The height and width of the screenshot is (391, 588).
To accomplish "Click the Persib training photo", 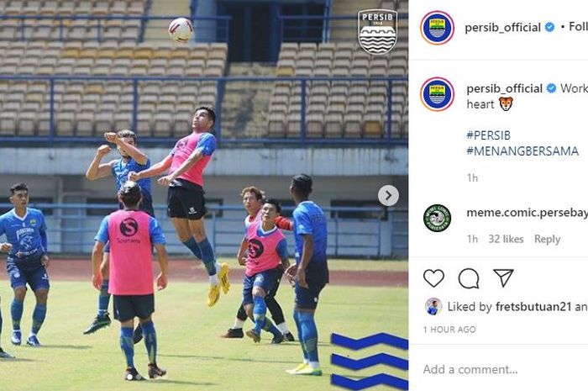I will tap(204, 195).
